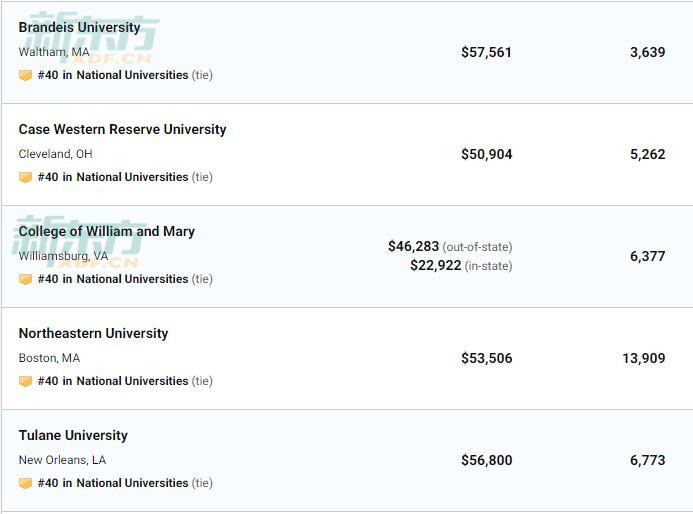Open Case Western Reserve University link
The height and width of the screenshot is (514, 693).
122,129
